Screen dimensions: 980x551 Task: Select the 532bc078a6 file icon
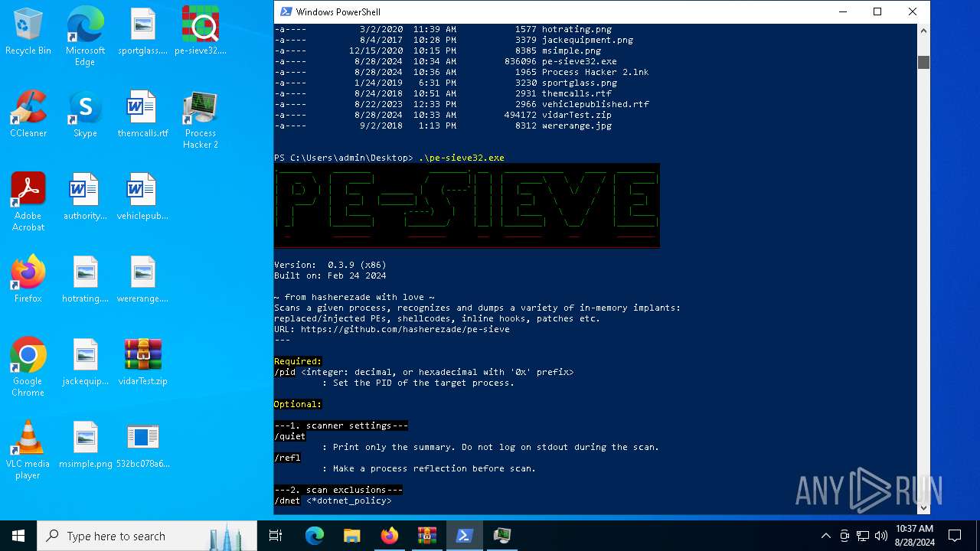point(142,445)
